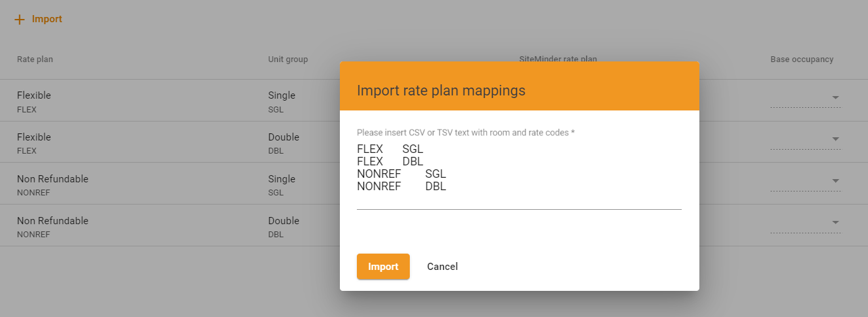
Task: Select the Flexible Double row
Action: click(434, 142)
